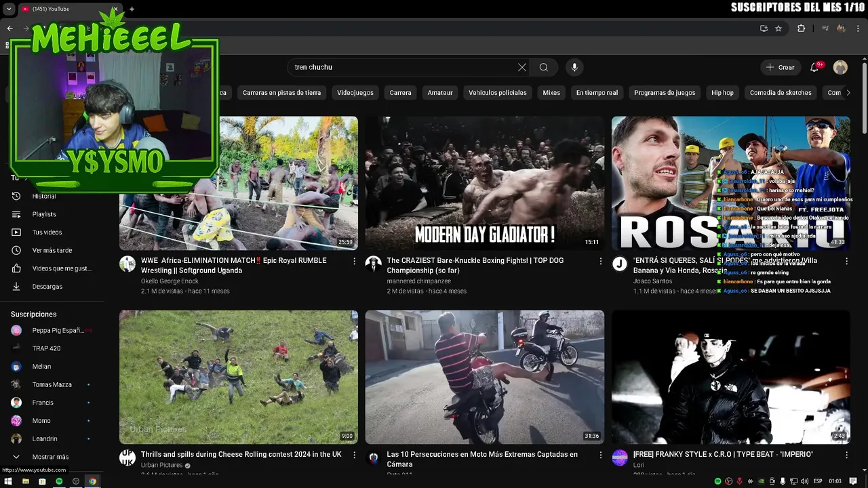Open File Explorer from the taskbar
868x488 pixels.
[25, 481]
